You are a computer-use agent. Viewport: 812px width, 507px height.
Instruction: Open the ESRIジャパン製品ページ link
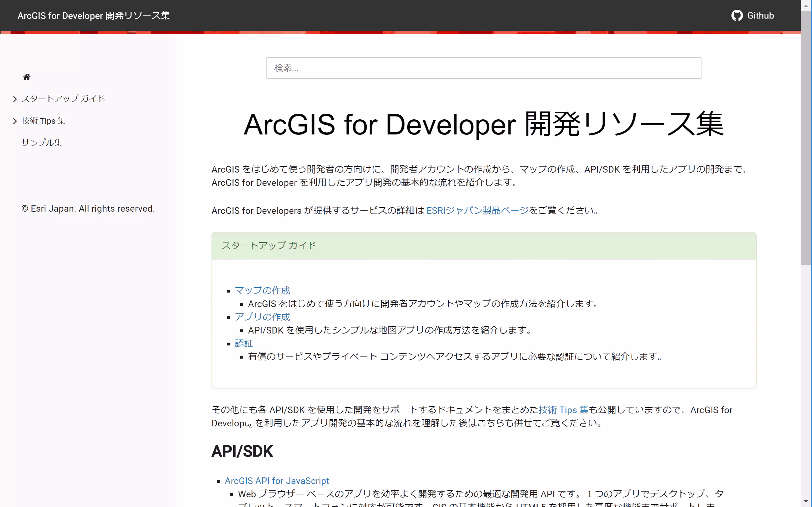[477, 211]
